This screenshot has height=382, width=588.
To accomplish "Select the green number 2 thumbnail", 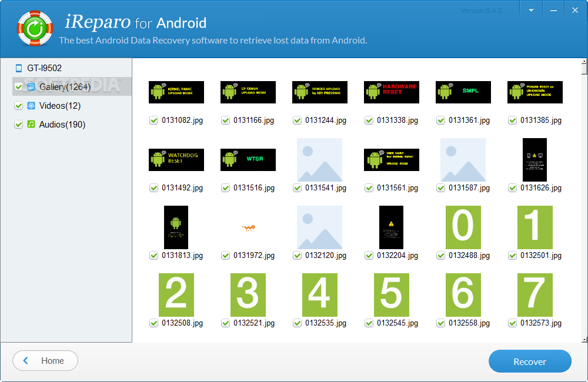I will click(x=176, y=294).
